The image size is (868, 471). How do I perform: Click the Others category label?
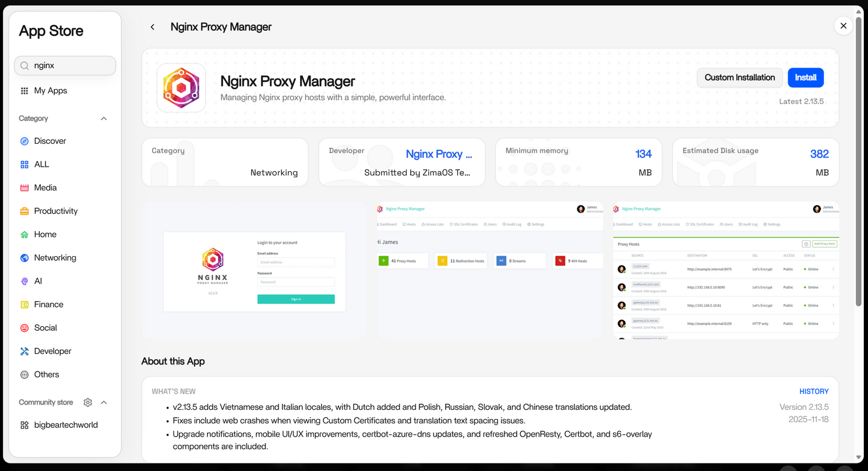[x=47, y=375]
